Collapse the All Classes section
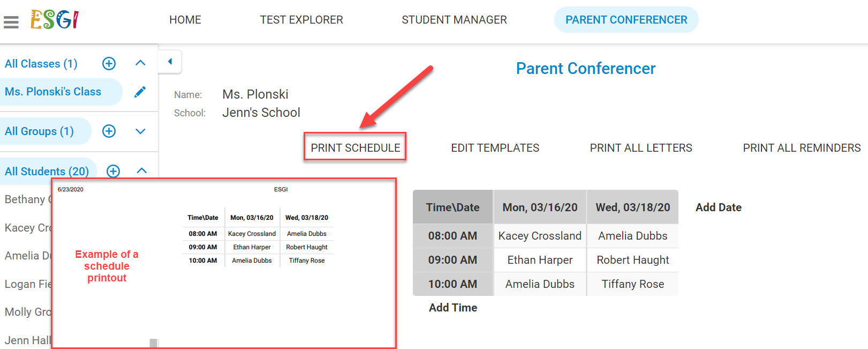868x349 pixels. tap(141, 63)
